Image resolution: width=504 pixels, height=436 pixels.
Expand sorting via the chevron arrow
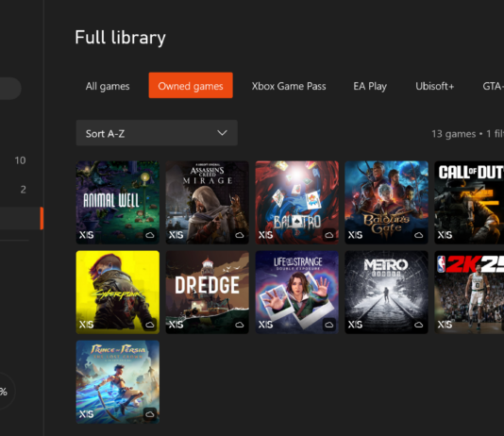point(222,133)
